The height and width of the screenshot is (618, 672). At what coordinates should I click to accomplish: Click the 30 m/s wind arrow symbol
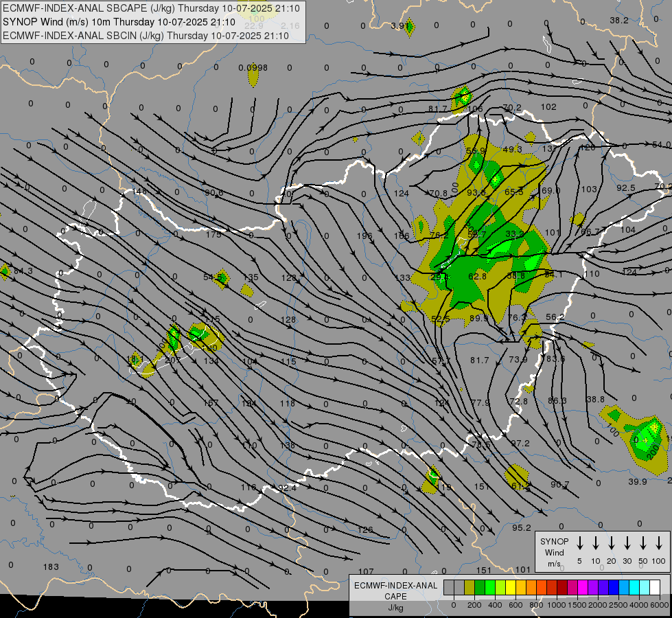[627, 543]
